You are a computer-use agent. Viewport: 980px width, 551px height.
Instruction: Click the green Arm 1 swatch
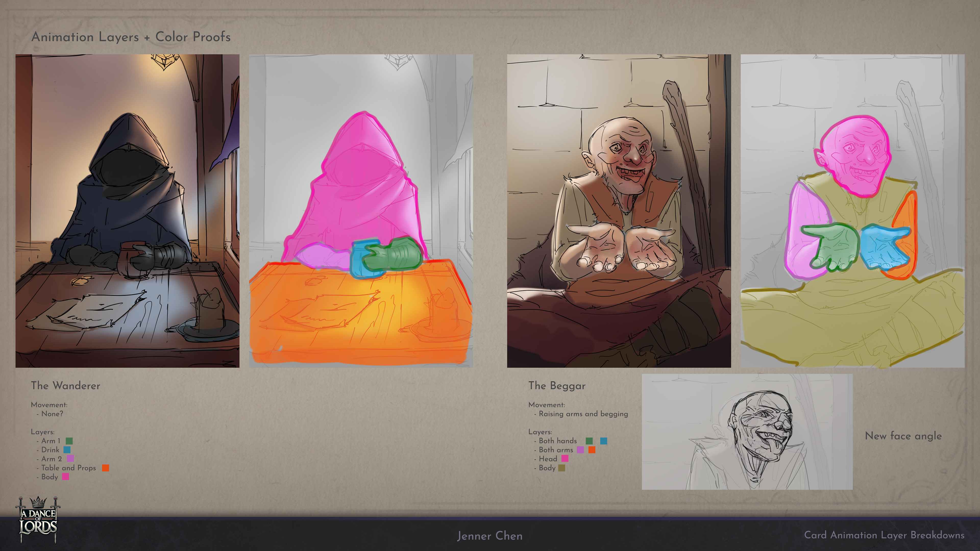69,441
